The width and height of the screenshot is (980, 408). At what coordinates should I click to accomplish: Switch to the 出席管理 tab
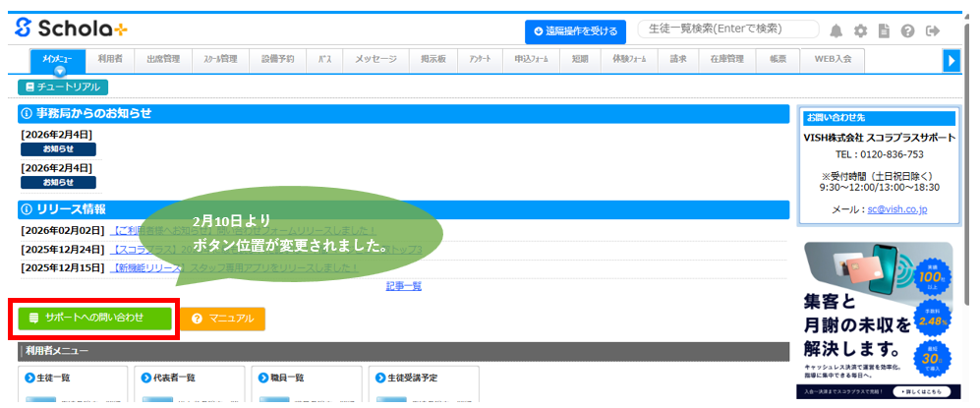[x=163, y=59]
